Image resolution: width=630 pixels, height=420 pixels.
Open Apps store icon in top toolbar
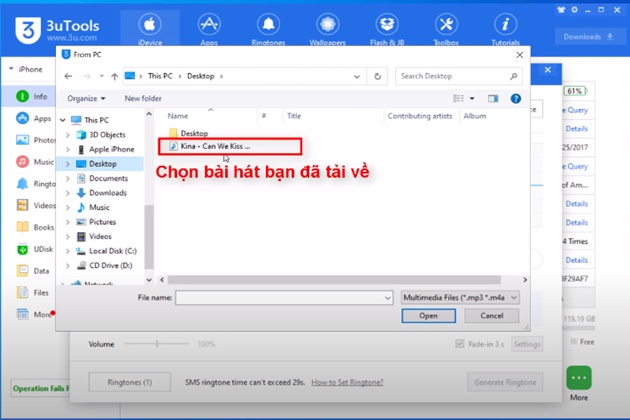(209, 28)
